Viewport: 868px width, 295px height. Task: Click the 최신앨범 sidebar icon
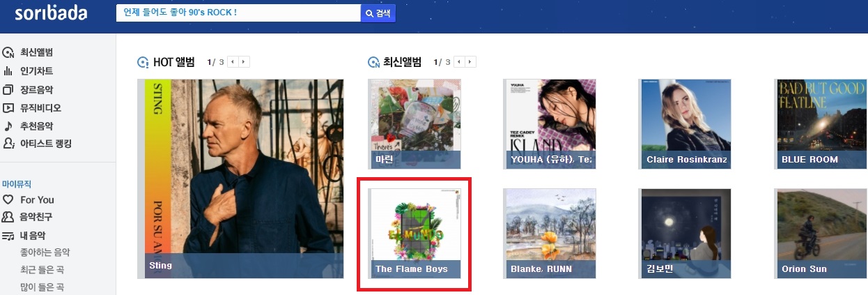(x=8, y=53)
